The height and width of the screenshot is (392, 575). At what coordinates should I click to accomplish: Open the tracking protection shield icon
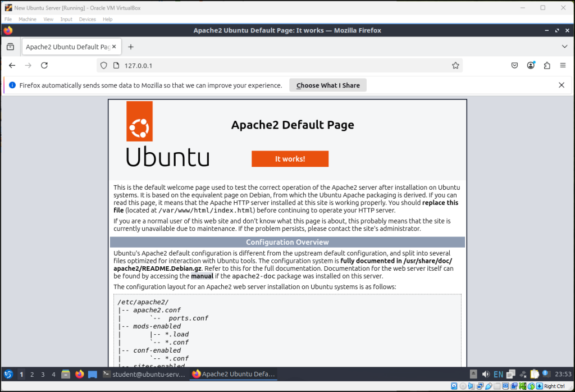[x=104, y=65]
